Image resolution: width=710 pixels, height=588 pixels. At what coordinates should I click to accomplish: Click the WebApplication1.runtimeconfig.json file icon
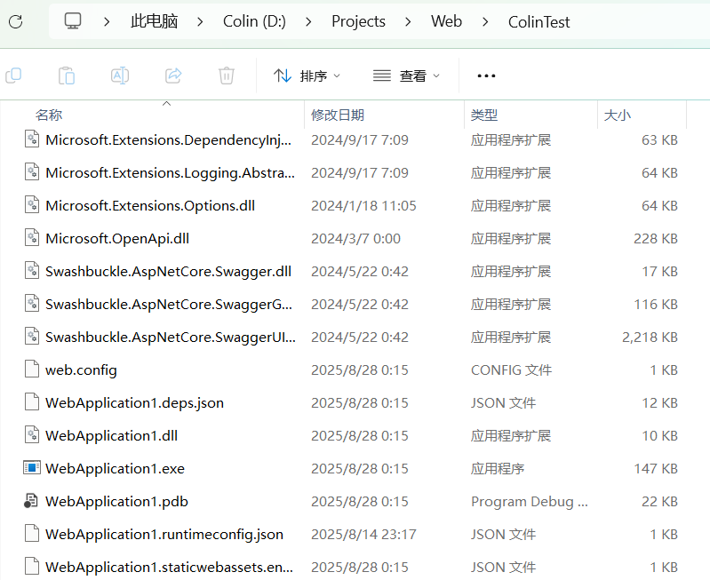click(x=32, y=533)
